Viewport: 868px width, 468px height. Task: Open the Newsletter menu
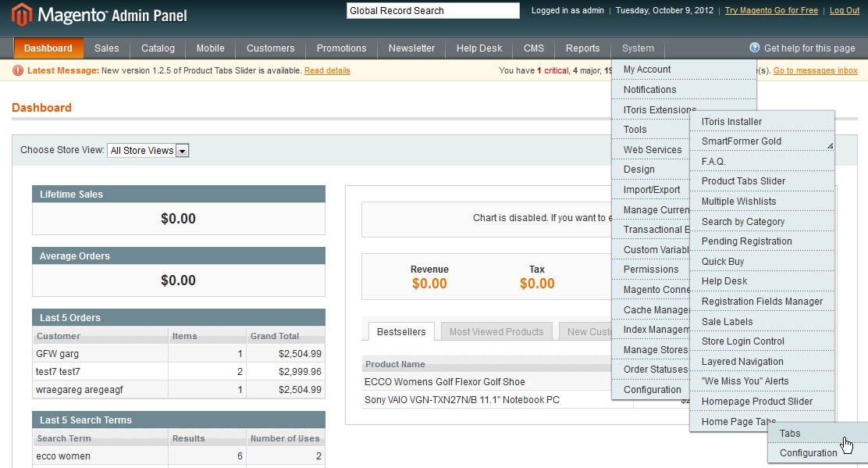[x=411, y=48]
